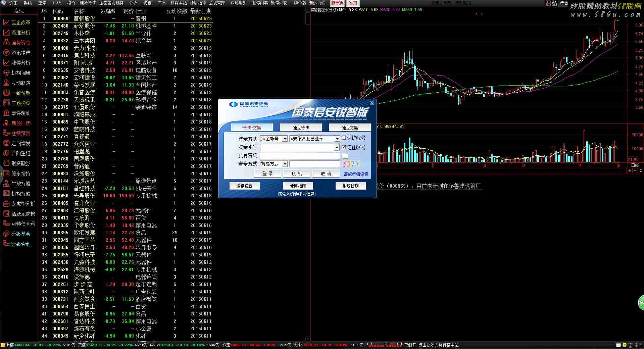The image size is (644, 349).
Task: Close the 国泰君安 login dialog
Action: point(371,103)
